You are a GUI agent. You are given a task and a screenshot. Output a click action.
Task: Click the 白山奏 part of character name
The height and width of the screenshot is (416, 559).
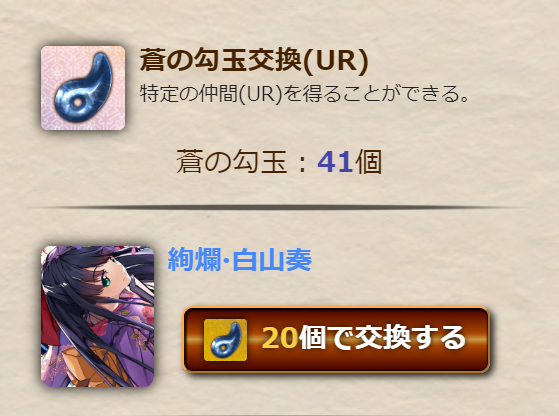(272, 260)
